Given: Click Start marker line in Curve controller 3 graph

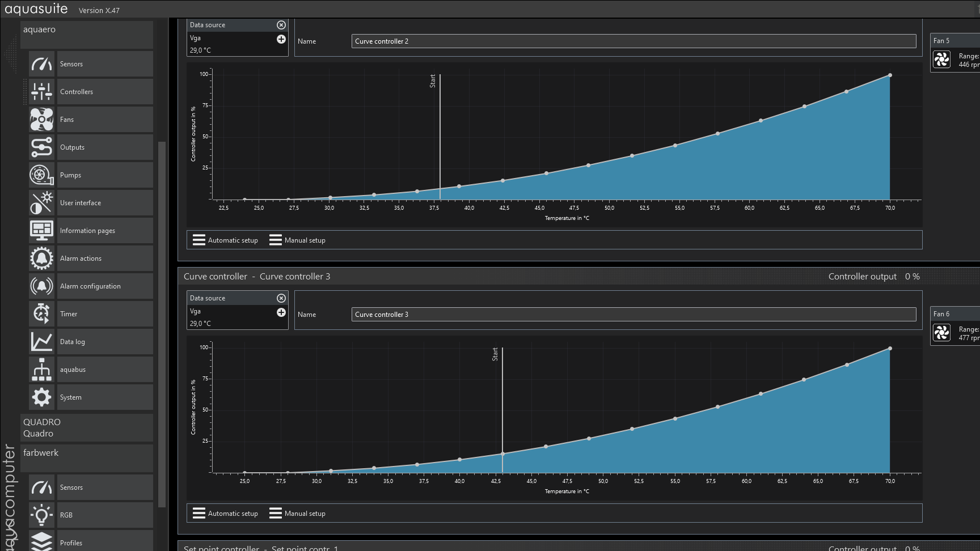Looking at the screenshot, I should 502,410.
